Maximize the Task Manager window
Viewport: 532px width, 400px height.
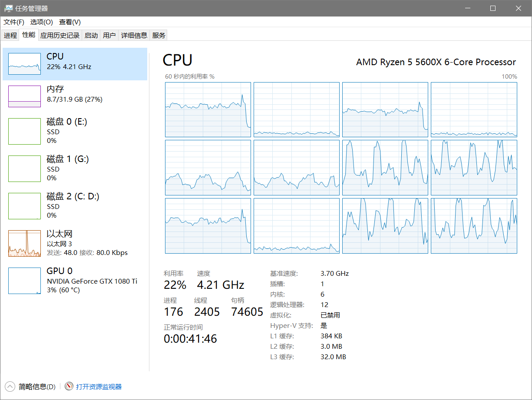coord(493,8)
